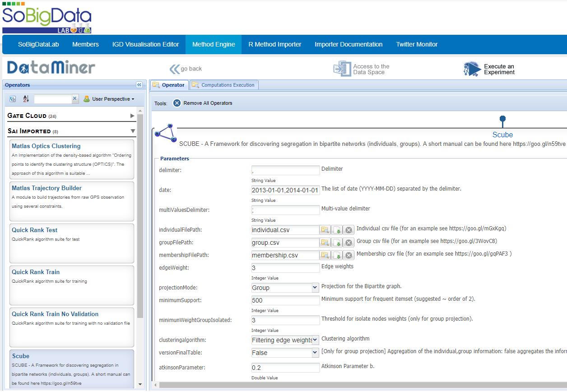Open the Twitter Monitor menu item

coord(417,44)
